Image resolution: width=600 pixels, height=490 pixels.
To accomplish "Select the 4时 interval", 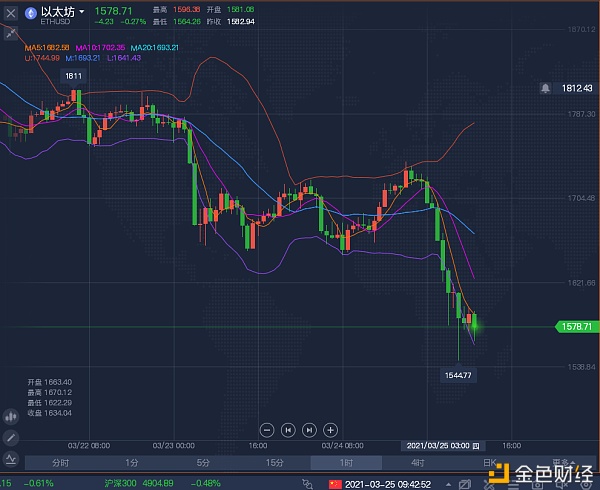I will point(417,463).
